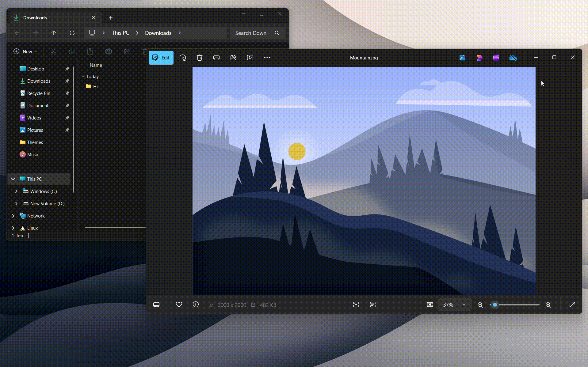Viewport: 588px width, 367px height.
Task: Expand the Windows (C:) drive
Action: (x=16, y=191)
